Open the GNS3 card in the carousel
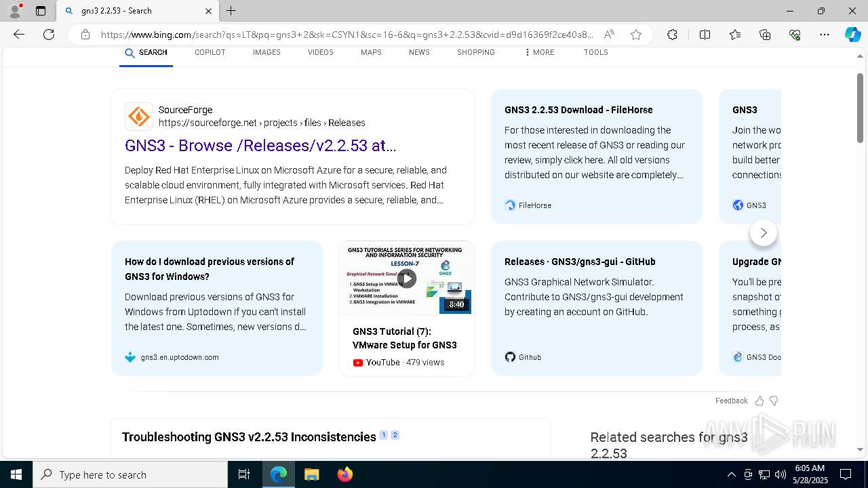This screenshot has width=868, height=488. point(750,156)
